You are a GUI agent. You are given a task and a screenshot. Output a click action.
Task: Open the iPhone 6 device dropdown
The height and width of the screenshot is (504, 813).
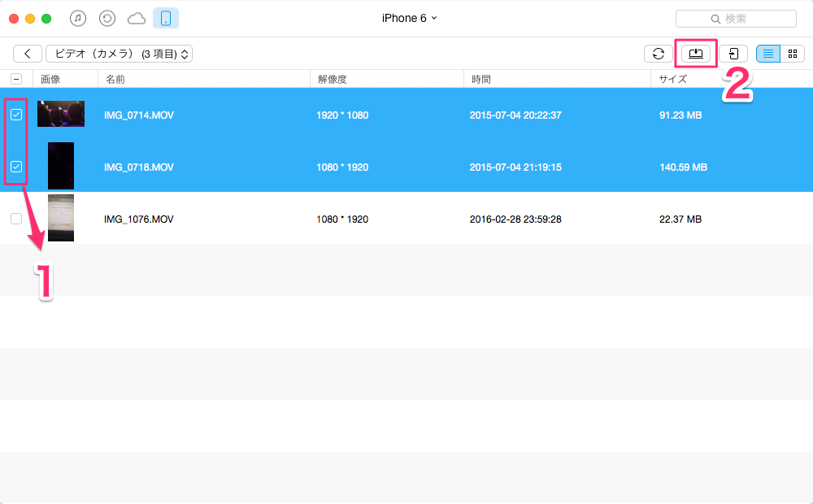(x=409, y=18)
